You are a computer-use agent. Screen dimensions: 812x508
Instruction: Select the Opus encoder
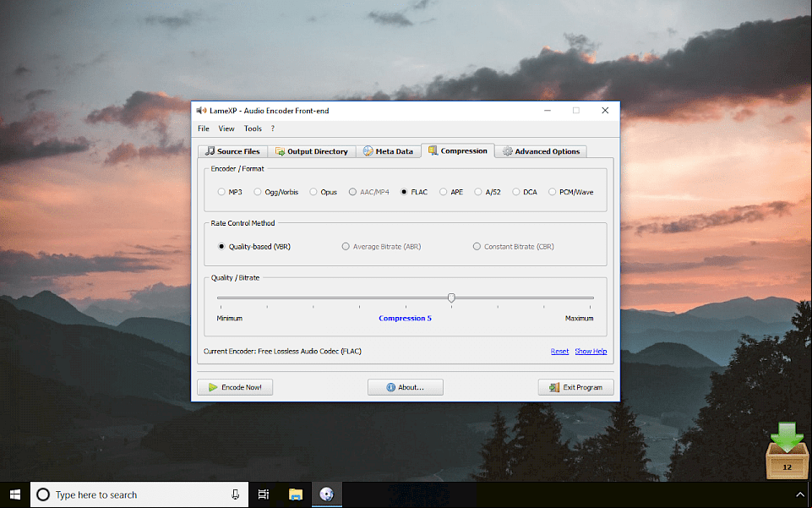323,192
